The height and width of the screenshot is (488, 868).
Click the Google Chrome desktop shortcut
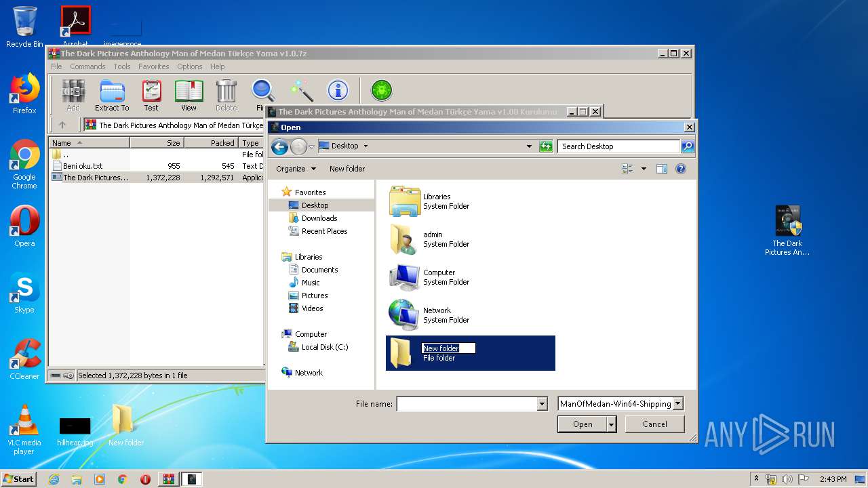pyautogui.click(x=24, y=164)
